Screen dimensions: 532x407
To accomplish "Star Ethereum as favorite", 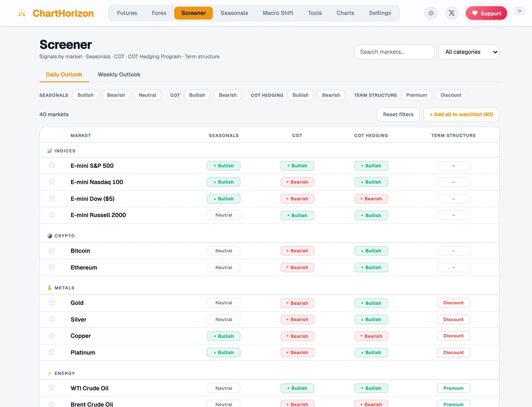I will coord(52,267).
